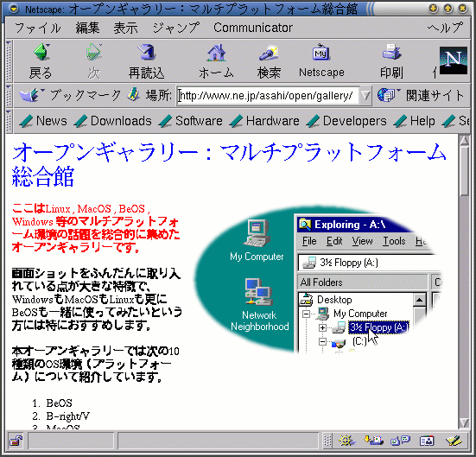Click Developers personal toolbar link
The width and height of the screenshot is (476, 457).
point(346,121)
